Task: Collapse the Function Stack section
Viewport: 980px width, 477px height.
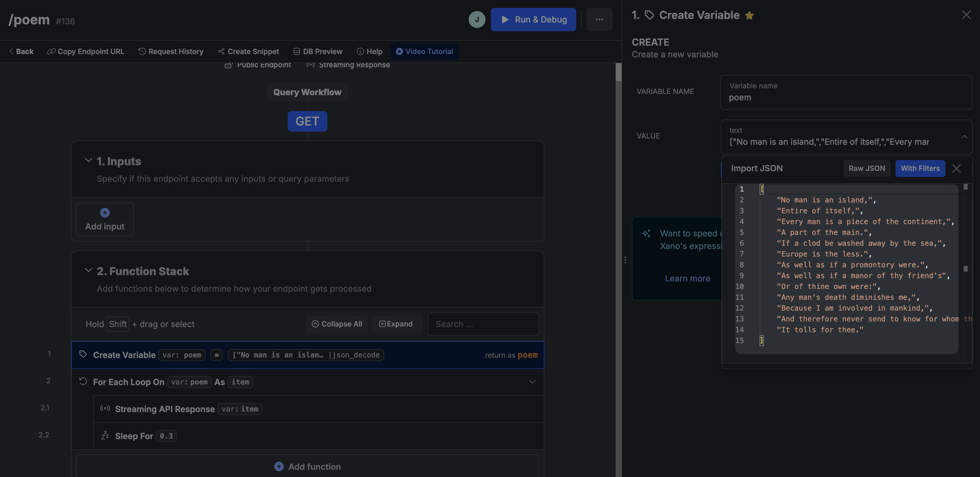Action: point(88,270)
